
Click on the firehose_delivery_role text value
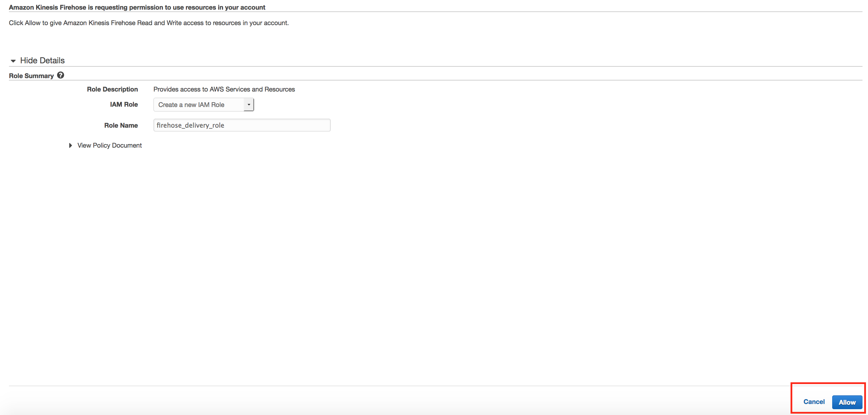(x=190, y=126)
